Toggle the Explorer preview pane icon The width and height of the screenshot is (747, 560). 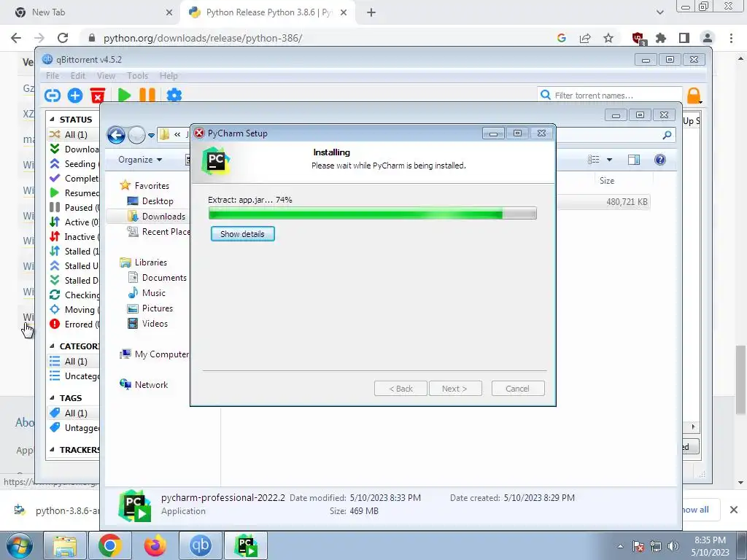pyautogui.click(x=634, y=160)
